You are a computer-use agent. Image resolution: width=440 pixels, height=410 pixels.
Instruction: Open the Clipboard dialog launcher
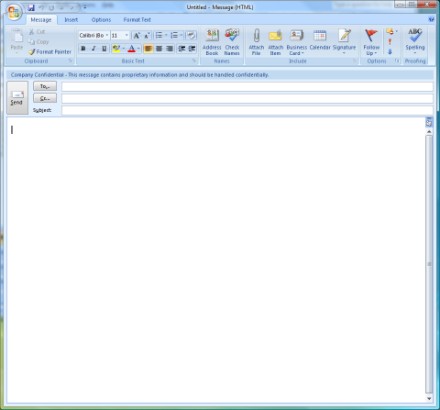(x=70, y=61)
